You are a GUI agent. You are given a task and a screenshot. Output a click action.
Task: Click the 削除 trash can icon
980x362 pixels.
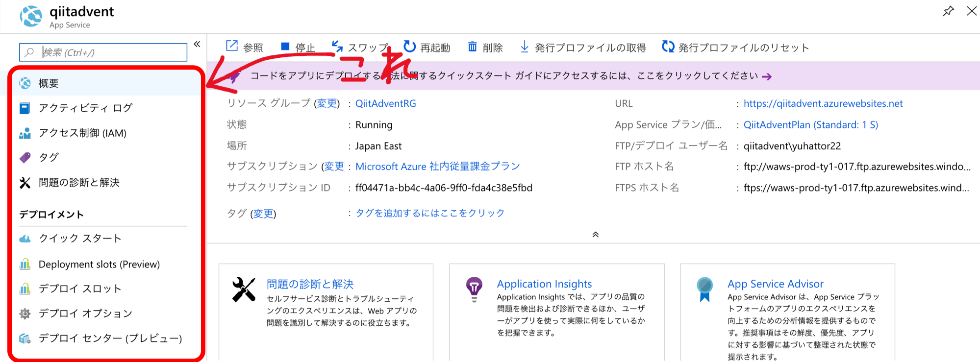point(472,47)
